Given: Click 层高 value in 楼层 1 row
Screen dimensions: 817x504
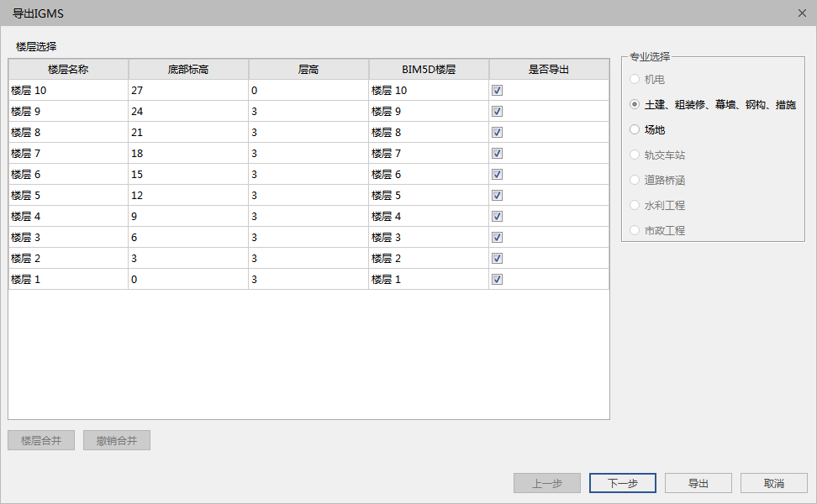Looking at the screenshot, I should tap(308, 280).
